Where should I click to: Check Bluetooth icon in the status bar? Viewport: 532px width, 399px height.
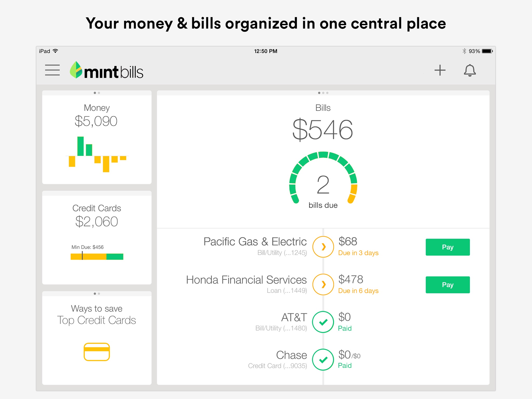tap(464, 51)
